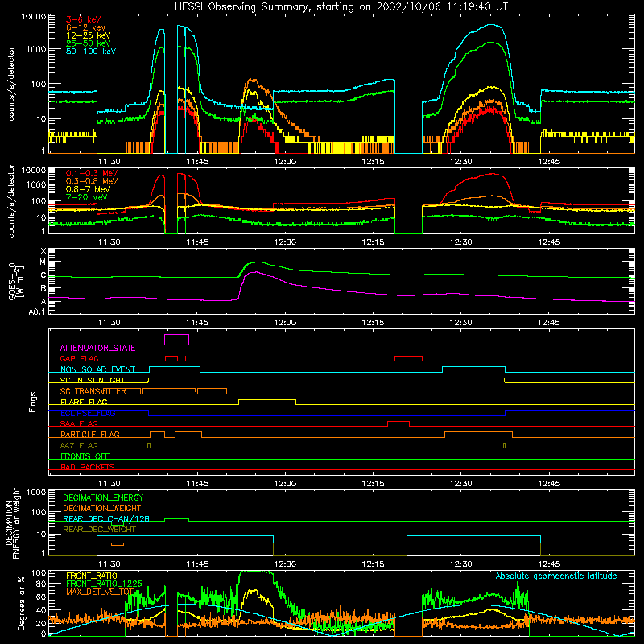Click the X class label on GOES axis
This screenshot has height=644, width=644.
tap(43, 251)
